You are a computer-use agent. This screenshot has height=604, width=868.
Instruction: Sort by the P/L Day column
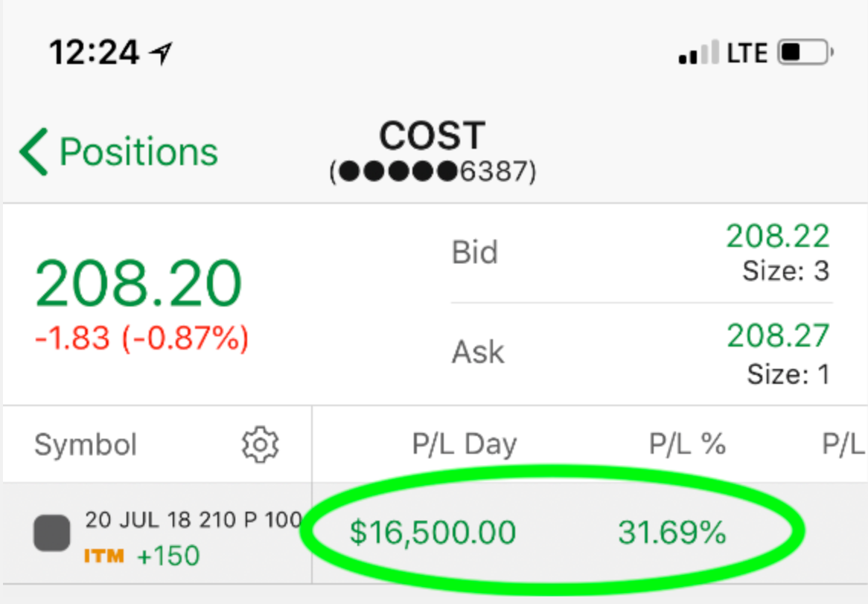[465, 444]
